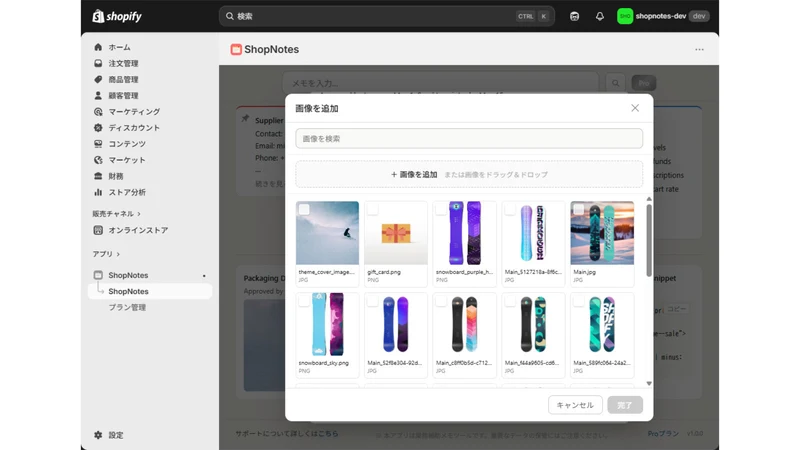Open the three-dot menu in ShopNotes header
The height and width of the screenshot is (450, 800).
point(699,49)
